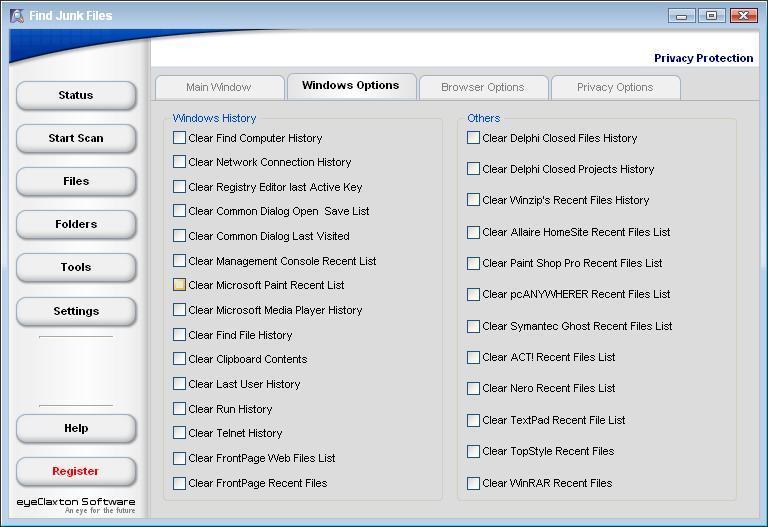Minimize the Find Junk Files window
This screenshot has height=527, width=768.
point(681,16)
